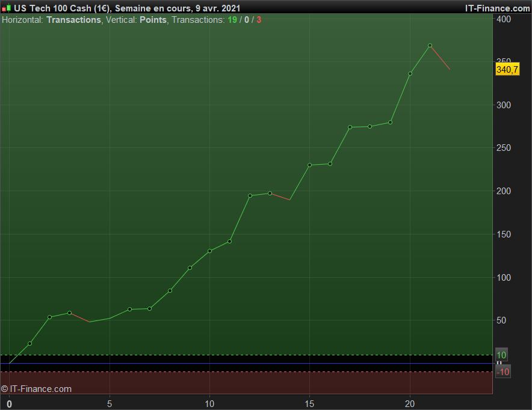Click the red losing transactions count 3
This screenshot has width=532, height=410.
point(259,20)
